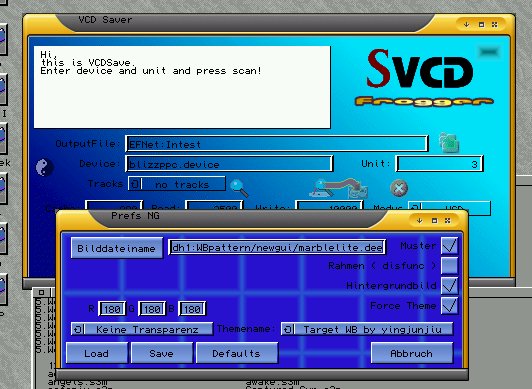Viewport: 532px width, 389px height.
Task: Open the Keine Transparenz cycle dropdown
Action: (x=142, y=329)
